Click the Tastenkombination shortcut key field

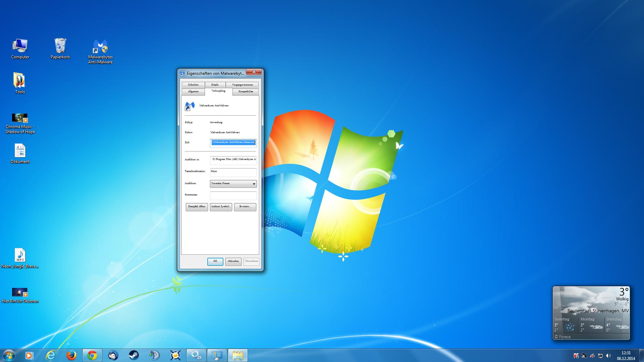pyautogui.click(x=233, y=172)
